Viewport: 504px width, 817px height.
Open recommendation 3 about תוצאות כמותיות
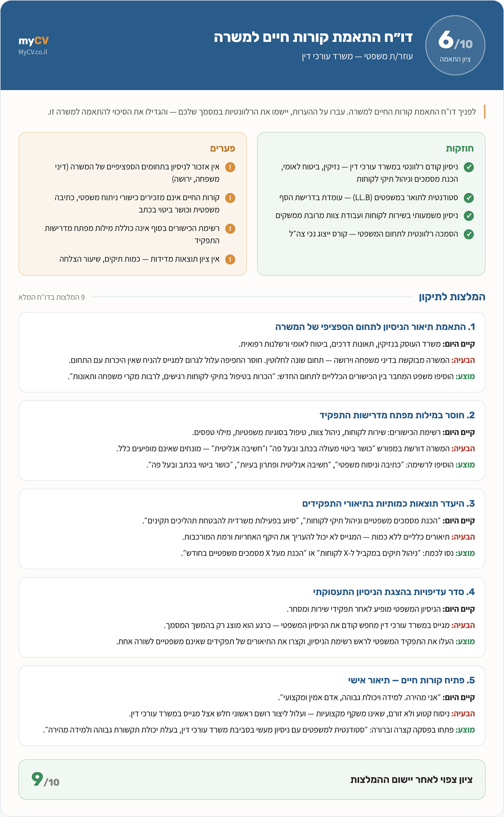pyautogui.click(x=252, y=529)
